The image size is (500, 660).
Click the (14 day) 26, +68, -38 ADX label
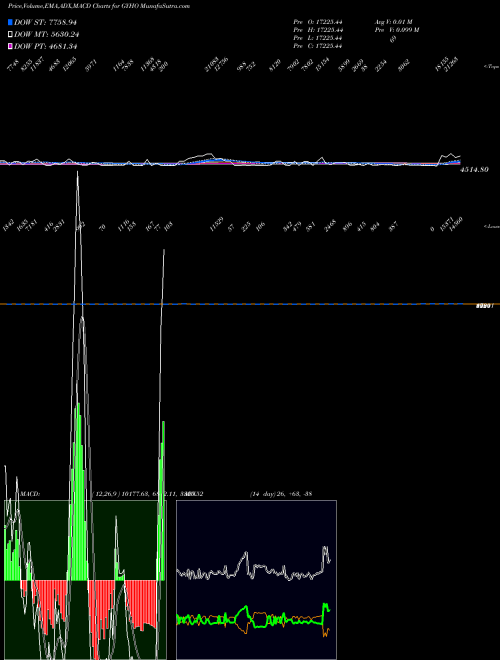pos(281,494)
